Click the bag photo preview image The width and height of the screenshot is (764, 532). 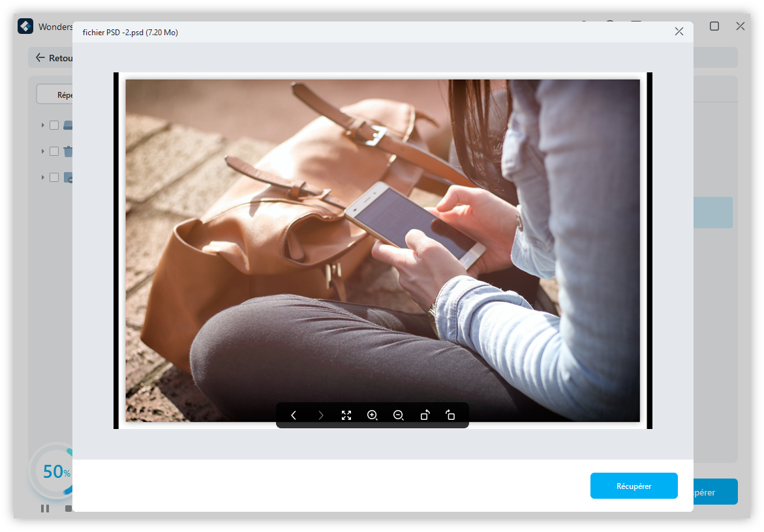382,250
